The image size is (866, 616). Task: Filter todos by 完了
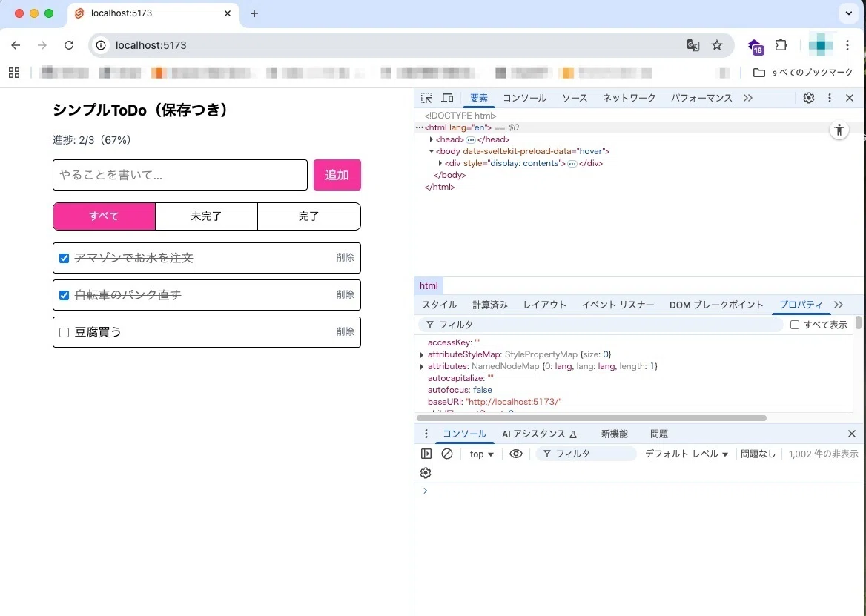click(309, 216)
